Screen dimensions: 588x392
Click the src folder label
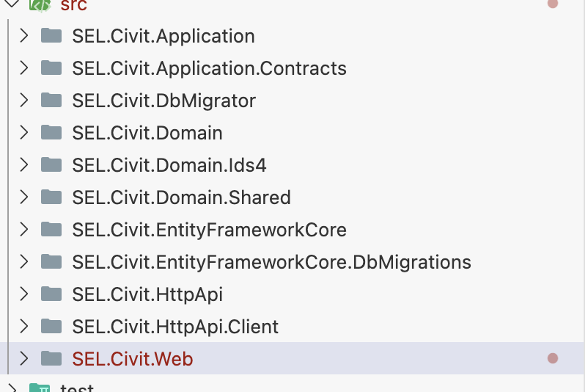[73, 6]
